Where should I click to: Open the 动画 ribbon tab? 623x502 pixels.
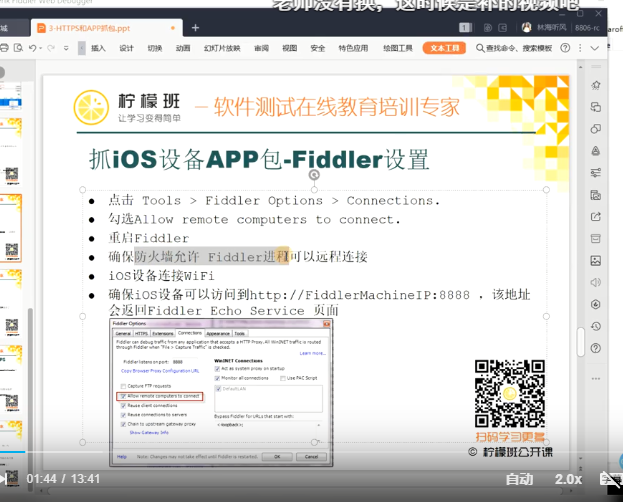tap(183, 48)
